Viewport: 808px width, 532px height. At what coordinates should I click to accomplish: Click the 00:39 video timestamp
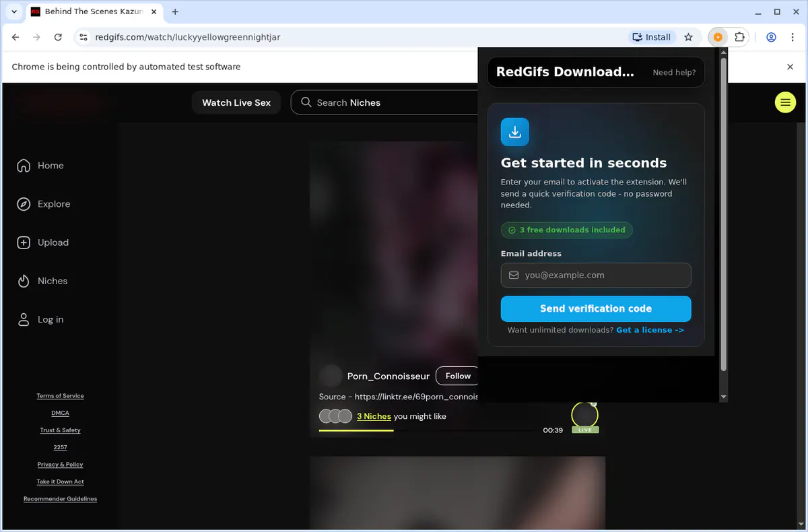553,430
